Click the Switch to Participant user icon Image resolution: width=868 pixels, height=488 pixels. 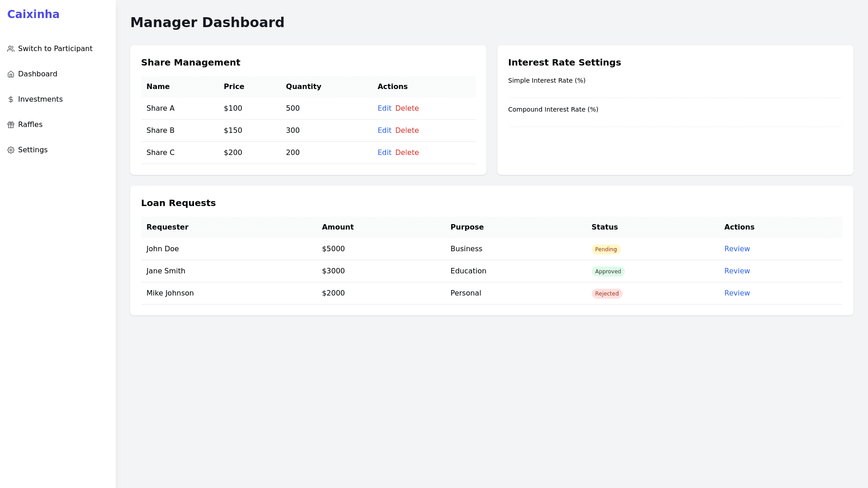(10, 49)
